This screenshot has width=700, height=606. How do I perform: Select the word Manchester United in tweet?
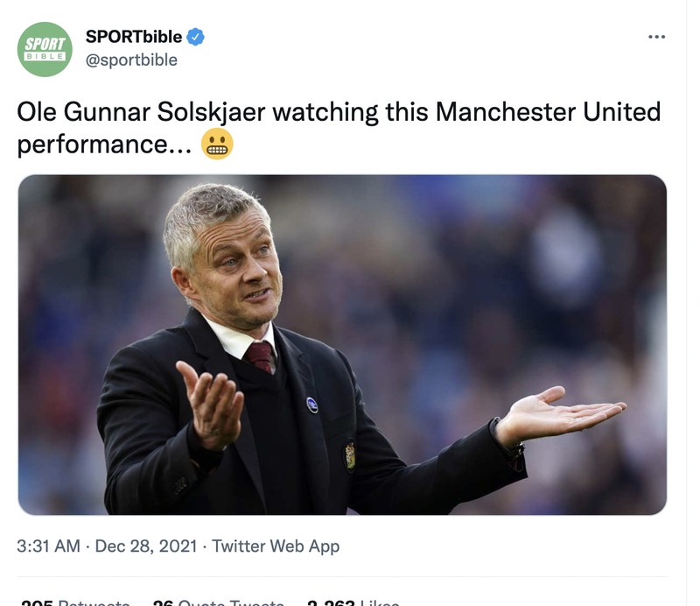545,111
